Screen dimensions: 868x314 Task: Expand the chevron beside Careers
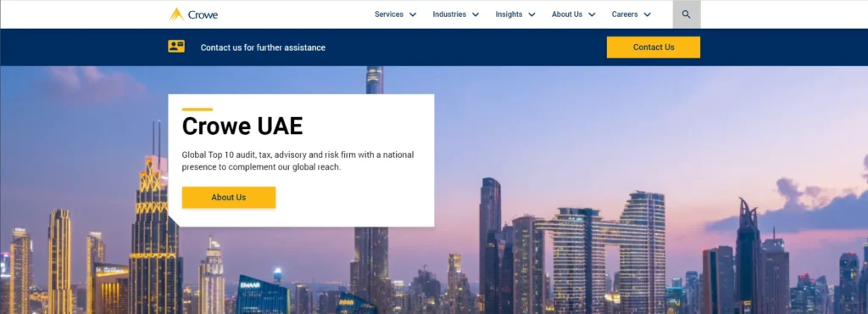[x=647, y=15]
